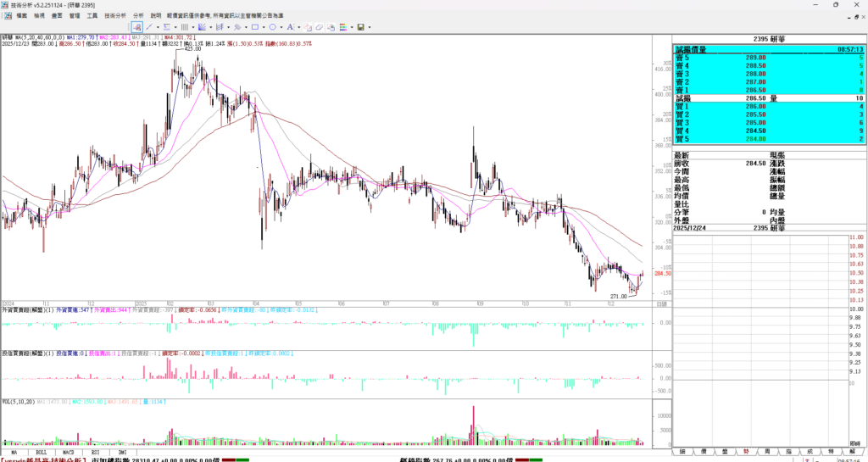Screen dimensions: 868x462
Task: Pick the horizontal line drawing tool
Action: tap(166, 27)
